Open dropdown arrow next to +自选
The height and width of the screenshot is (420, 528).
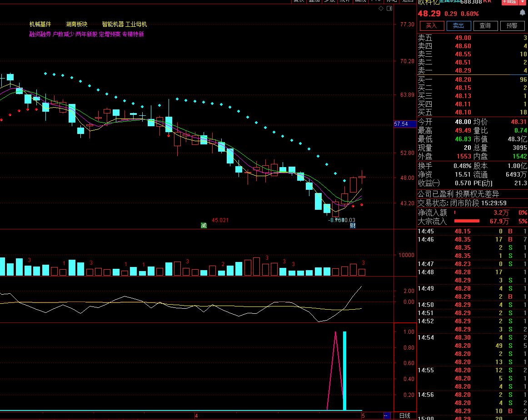coord(522,2)
